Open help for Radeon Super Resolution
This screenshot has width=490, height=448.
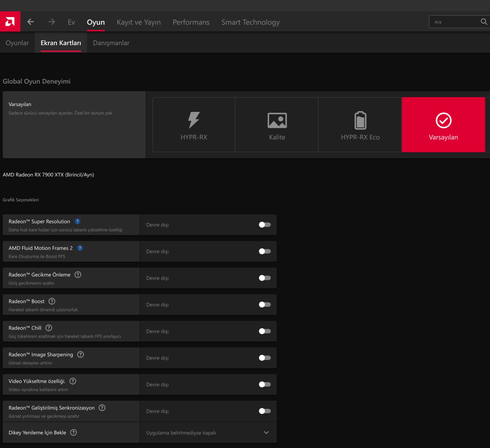pos(77,221)
